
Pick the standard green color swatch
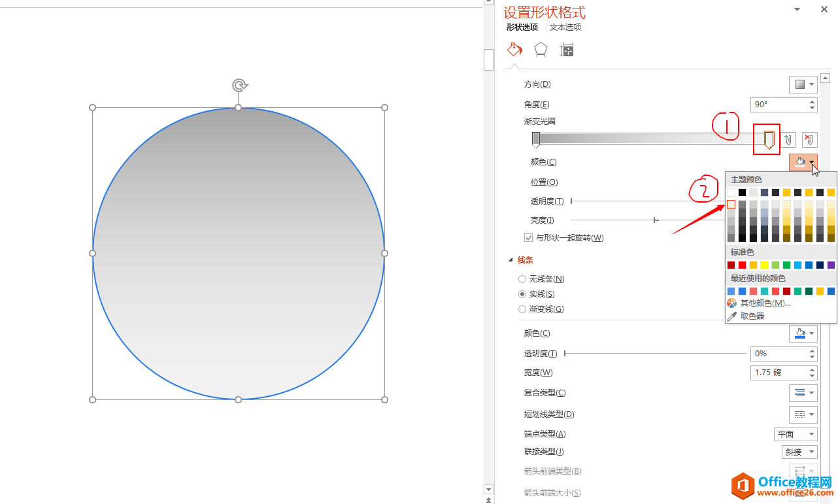point(786,265)
